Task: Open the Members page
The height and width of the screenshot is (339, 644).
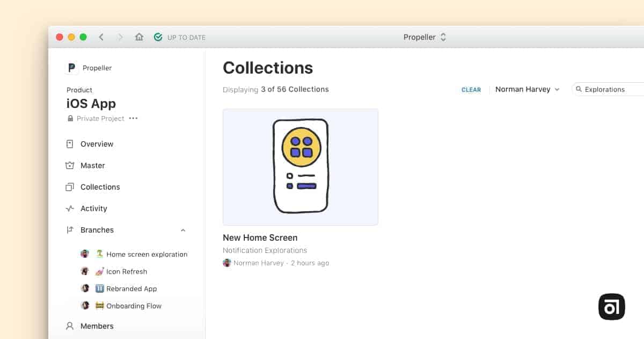Action: [x=97, y=326]
